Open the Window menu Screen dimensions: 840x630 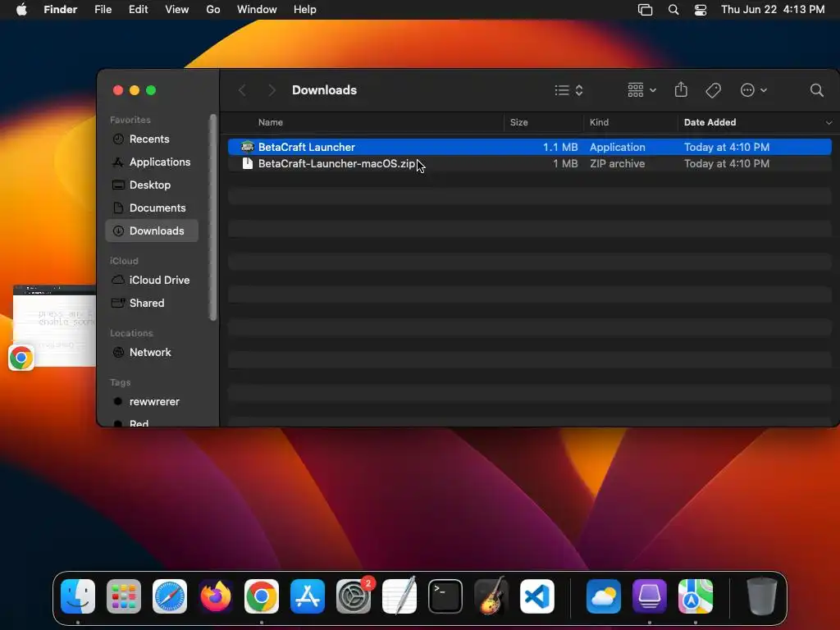(257, 10)
